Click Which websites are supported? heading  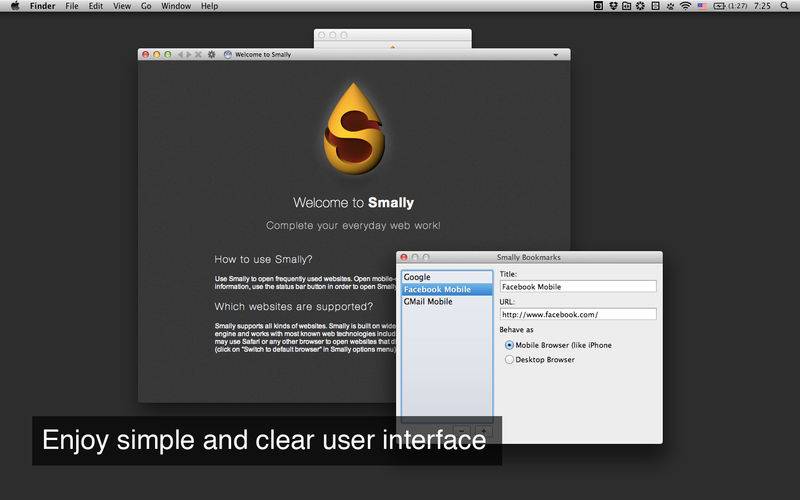click(294, 307)
